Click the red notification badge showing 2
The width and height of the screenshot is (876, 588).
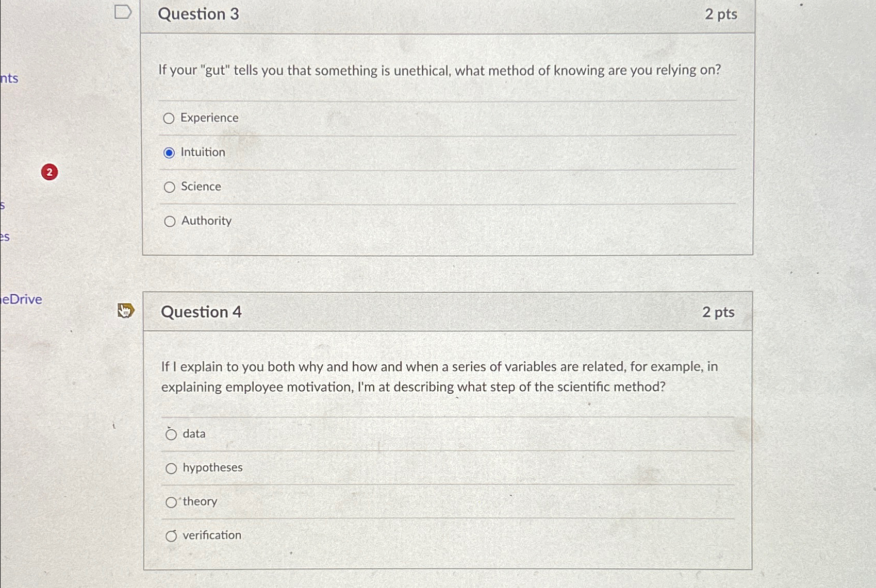[49, 172]
